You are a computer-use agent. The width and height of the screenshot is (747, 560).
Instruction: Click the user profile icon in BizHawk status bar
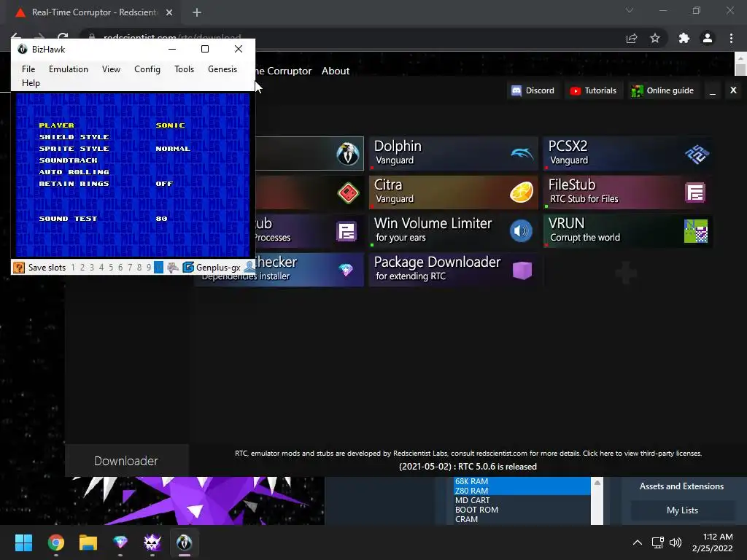(249, 268)
